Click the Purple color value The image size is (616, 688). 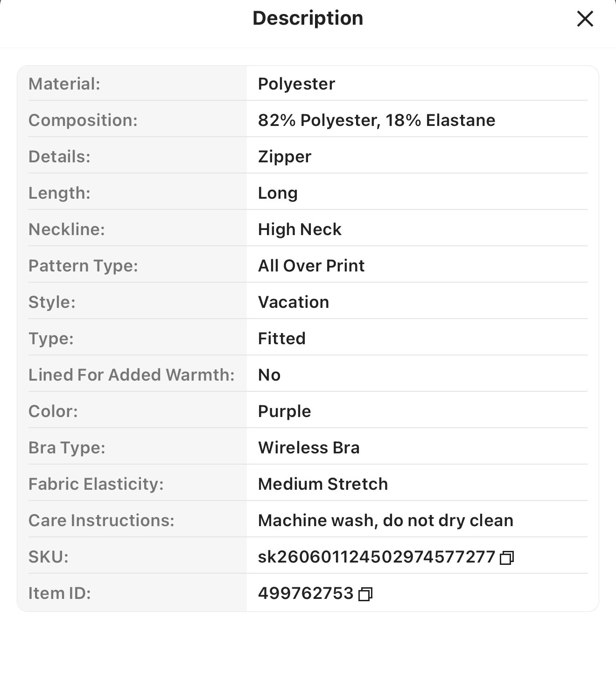coord(284,411)
